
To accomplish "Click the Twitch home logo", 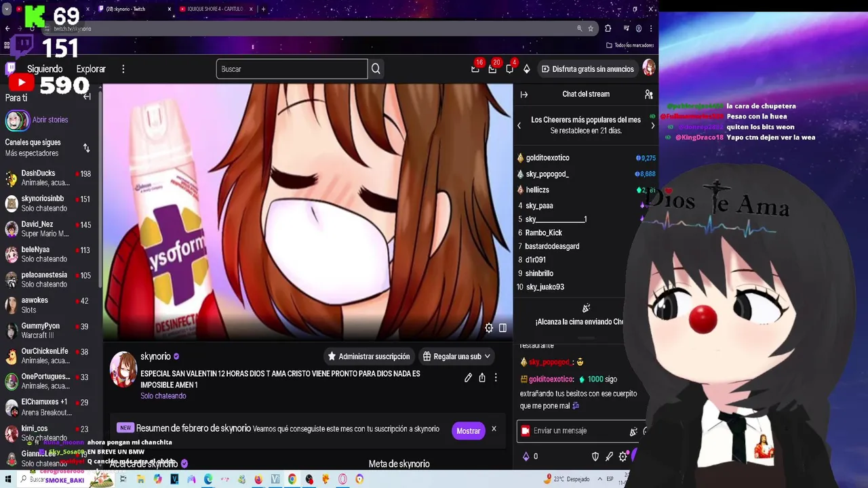I will coord(10,68).
